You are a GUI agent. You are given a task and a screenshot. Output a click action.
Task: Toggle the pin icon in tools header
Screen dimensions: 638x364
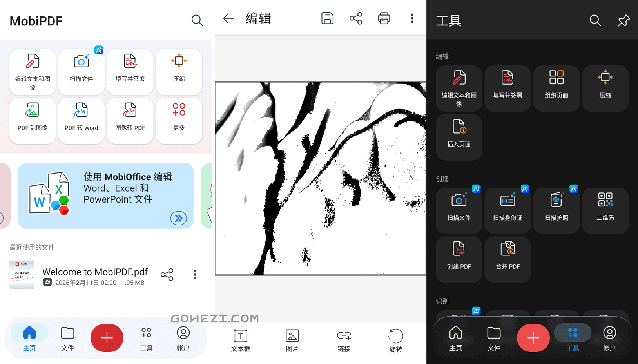click(623, 20)
